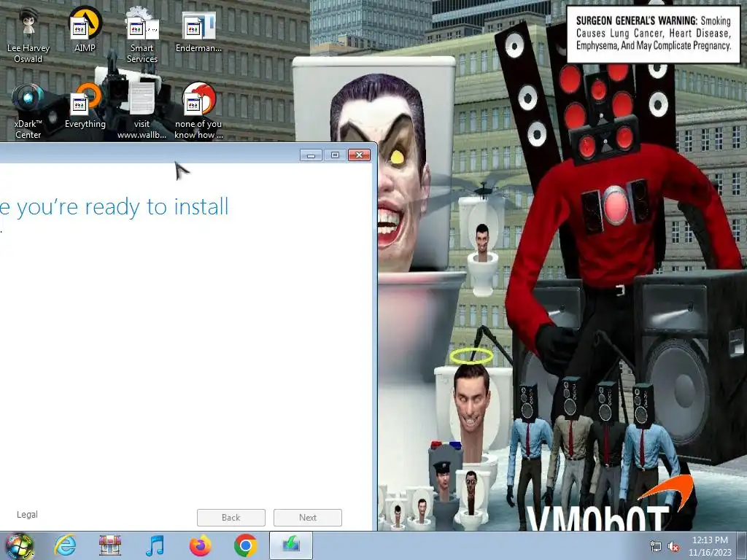747x560 pixels.
Task: Open the network status tray icon
Action: (656, 547)
